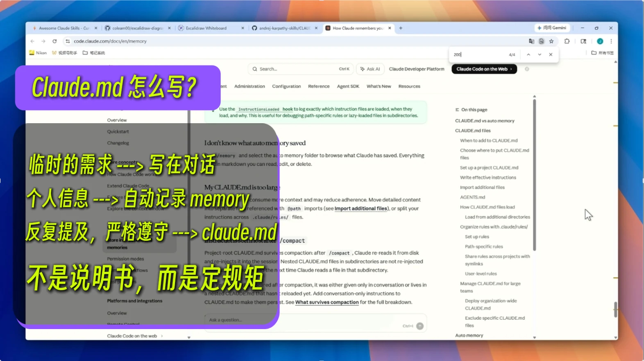Open the 所有书签 folder

coord(603,53)
